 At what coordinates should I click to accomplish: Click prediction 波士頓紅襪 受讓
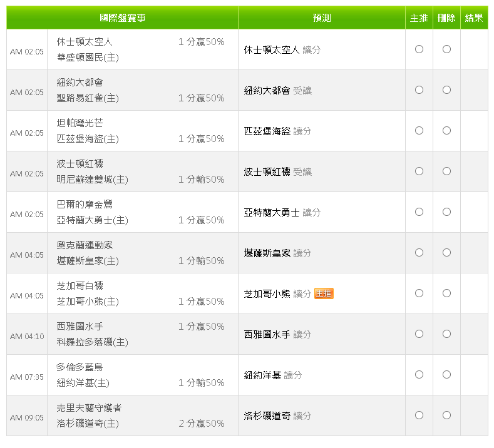(278, 172)
